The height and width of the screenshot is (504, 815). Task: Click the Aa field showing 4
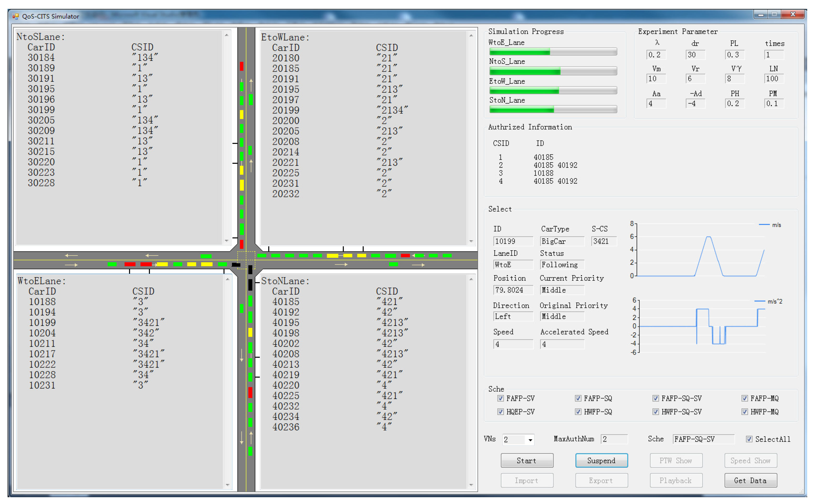[656, 104]
